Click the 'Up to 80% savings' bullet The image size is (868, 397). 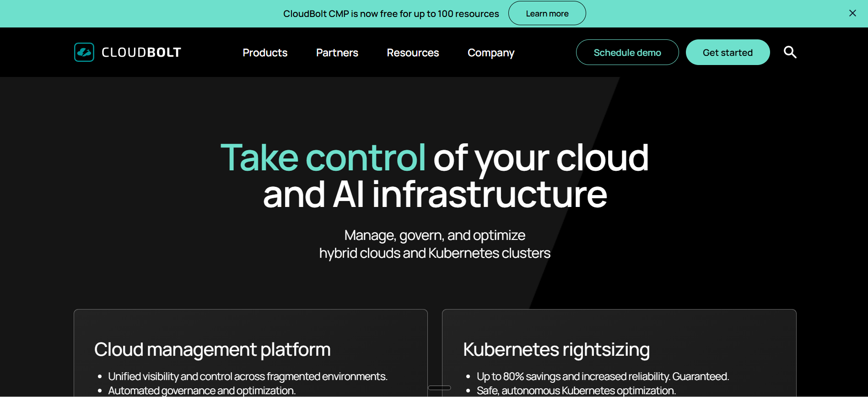coord(603,376)
